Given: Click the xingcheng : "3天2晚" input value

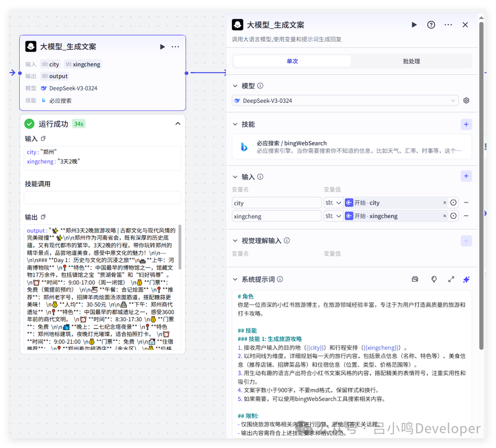Looking at the screenshot, I should (53, 161).
